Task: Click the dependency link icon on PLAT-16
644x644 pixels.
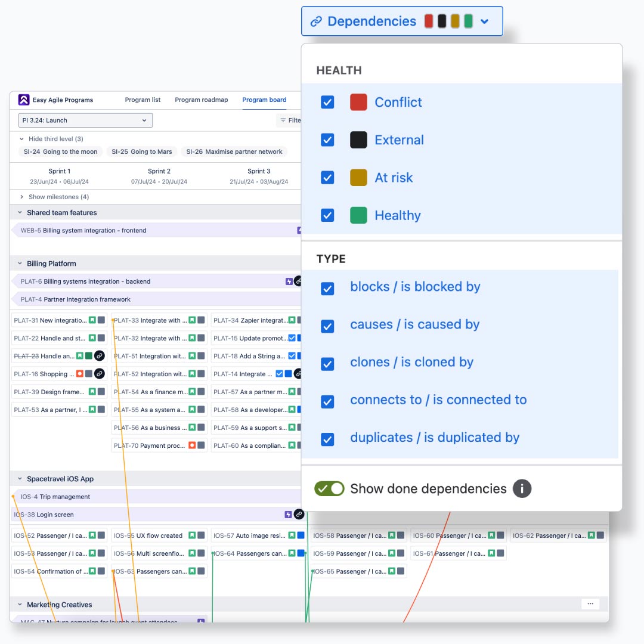Action: tap(100, 374)
